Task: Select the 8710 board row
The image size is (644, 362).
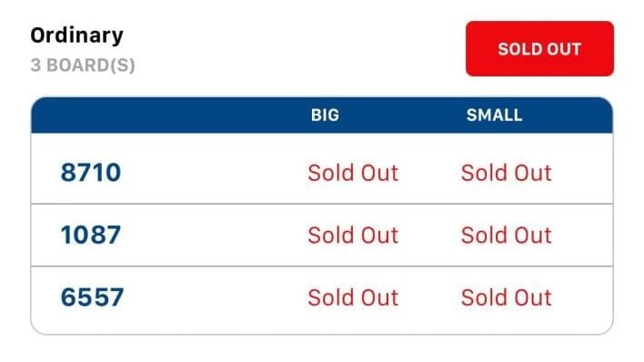Action: pyautogui.click(x=322, y=168)
